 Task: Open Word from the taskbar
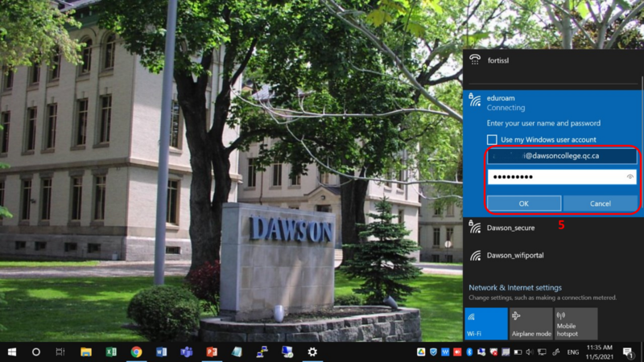[x=162, y=352]
